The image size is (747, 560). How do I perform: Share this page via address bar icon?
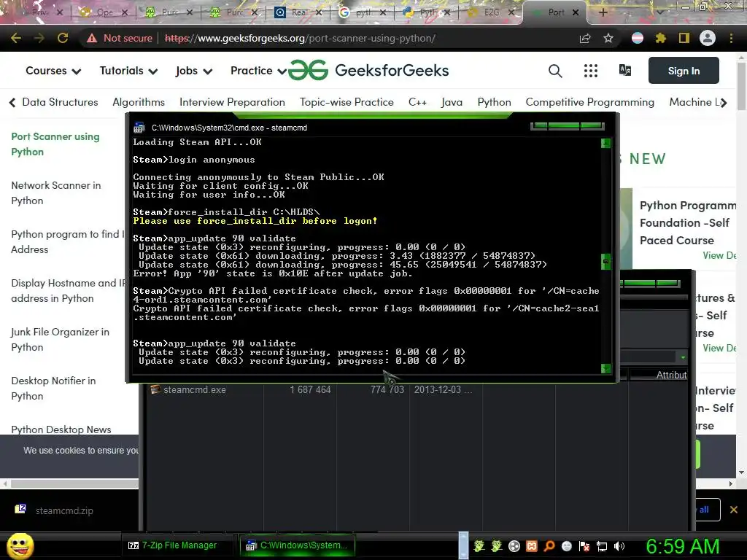[x=585, y=38]
